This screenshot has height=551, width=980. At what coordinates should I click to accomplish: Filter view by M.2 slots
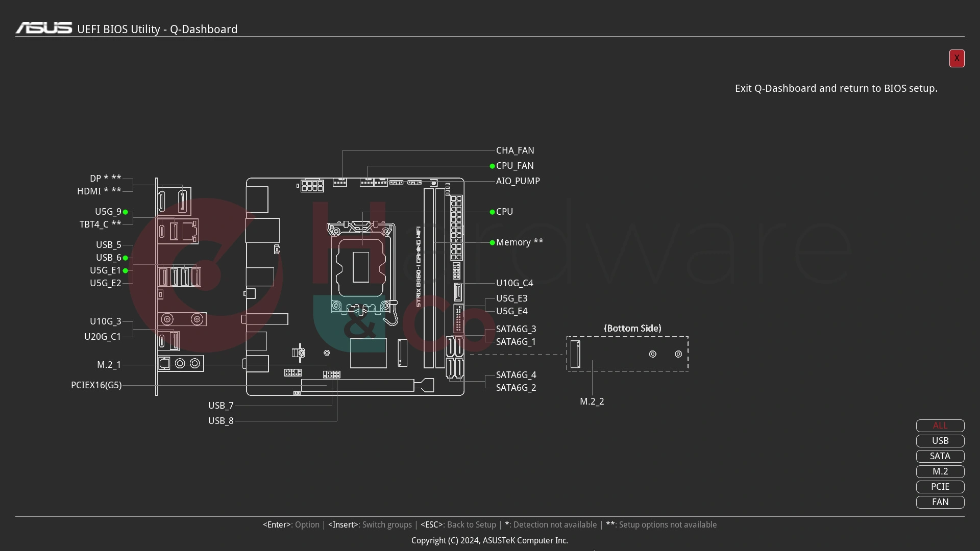(940, 471)
